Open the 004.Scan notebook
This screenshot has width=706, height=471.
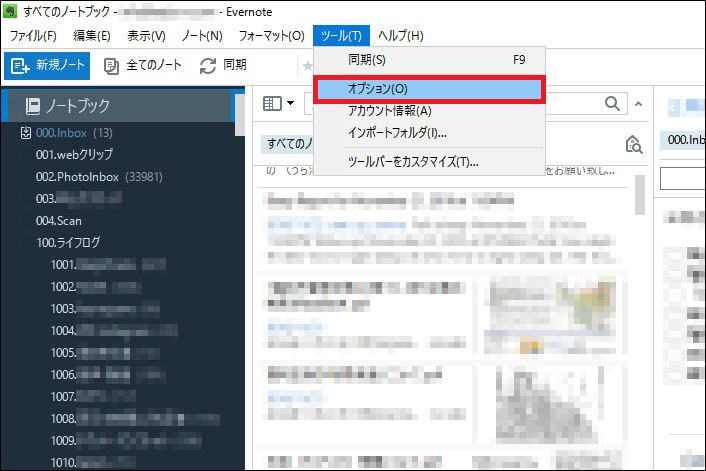pos(59,221)
